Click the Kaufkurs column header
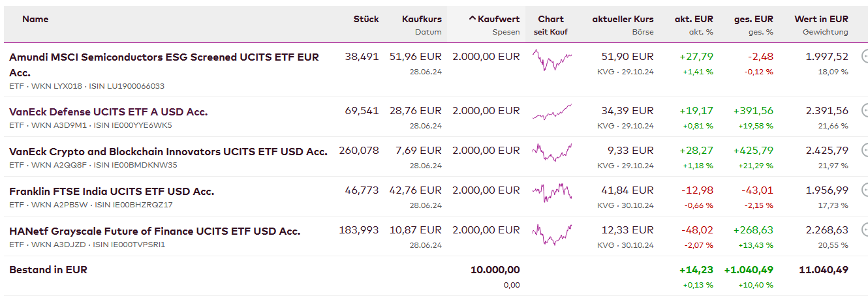Viewport: 868px width, 298px height. click(x=422, y=19)
